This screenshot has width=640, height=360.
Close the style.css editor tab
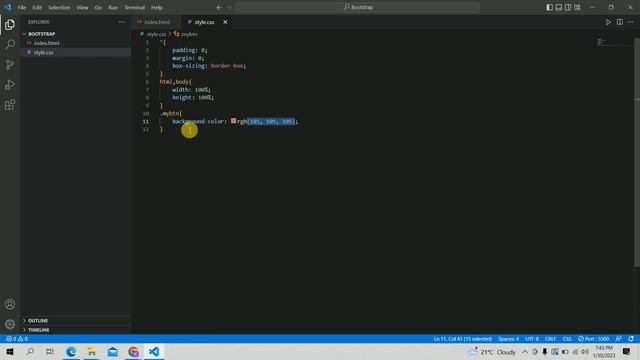pyautogui.click(x=225, y=22)
